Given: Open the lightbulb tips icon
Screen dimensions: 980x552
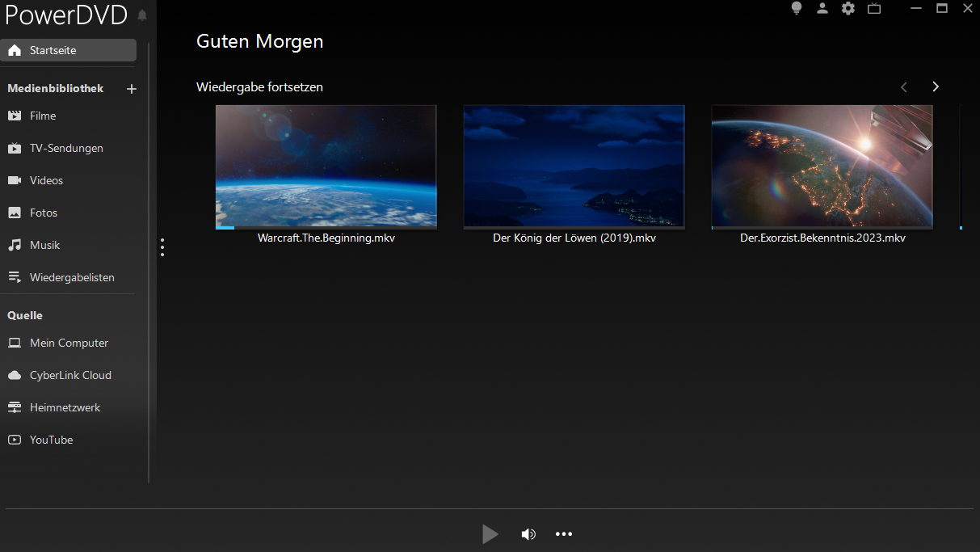Looking at the screenshot, I should coord(797,8).
